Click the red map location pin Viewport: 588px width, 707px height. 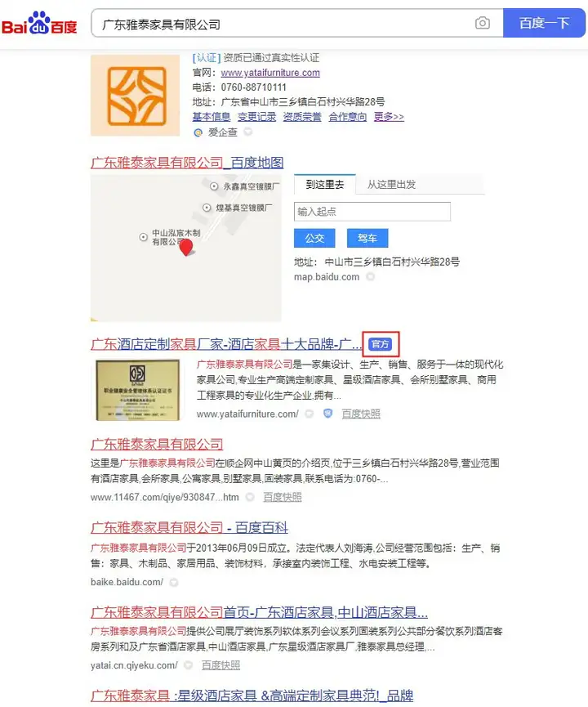pos(186,248)
